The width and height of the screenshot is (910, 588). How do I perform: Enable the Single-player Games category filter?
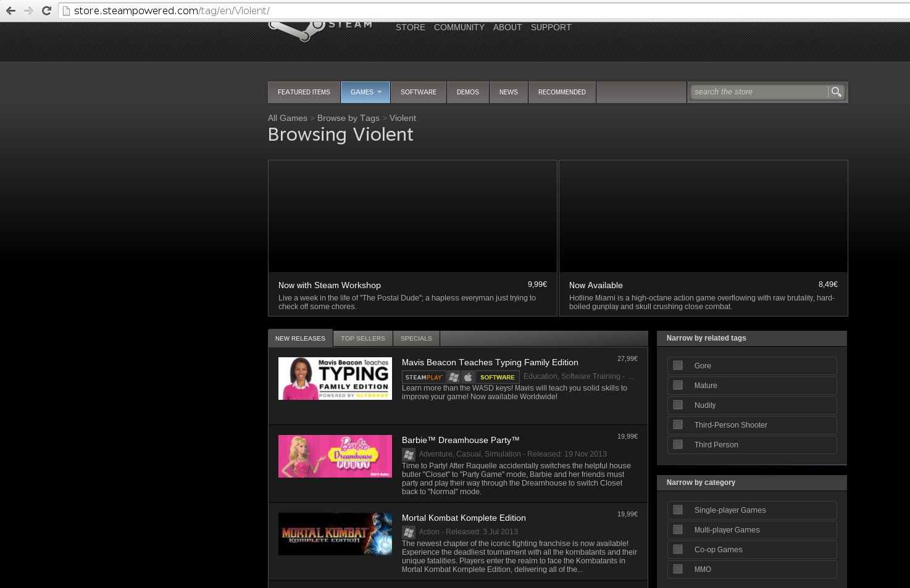678,510
